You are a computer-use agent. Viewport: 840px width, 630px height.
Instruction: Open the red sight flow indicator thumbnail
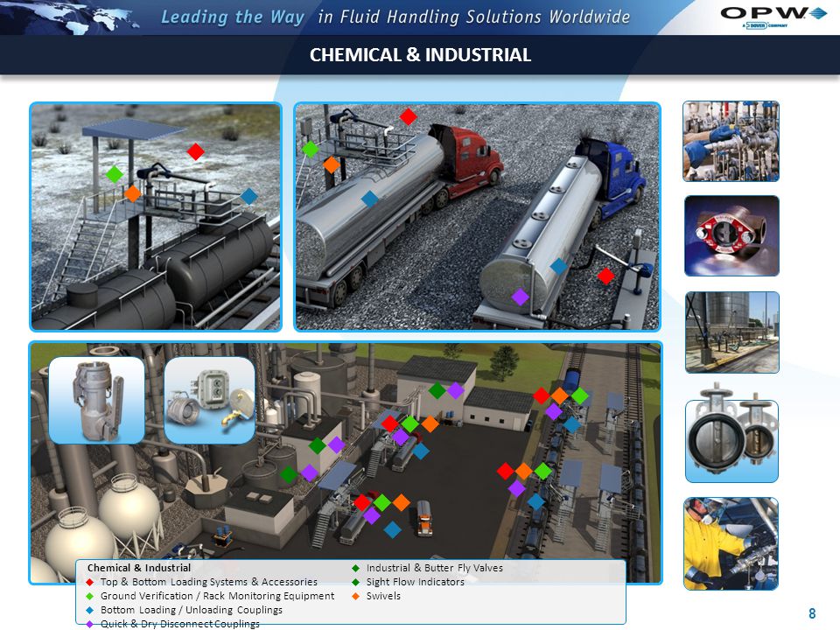(x=731, y=235)
